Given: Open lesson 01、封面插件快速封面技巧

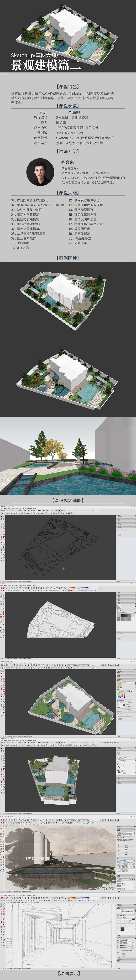Looking at the screenshot, I should (30, 200).
